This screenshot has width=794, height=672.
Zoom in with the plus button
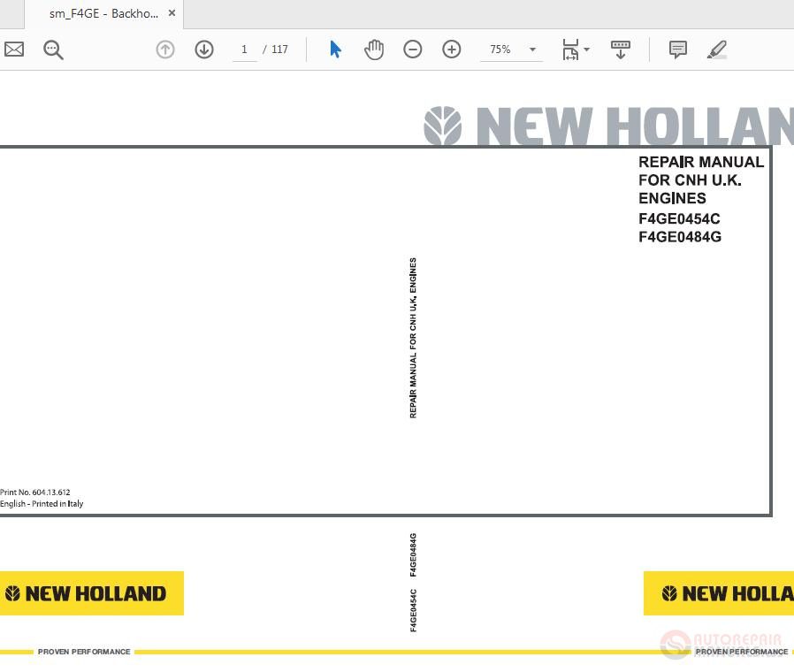(x=452, y=50)
